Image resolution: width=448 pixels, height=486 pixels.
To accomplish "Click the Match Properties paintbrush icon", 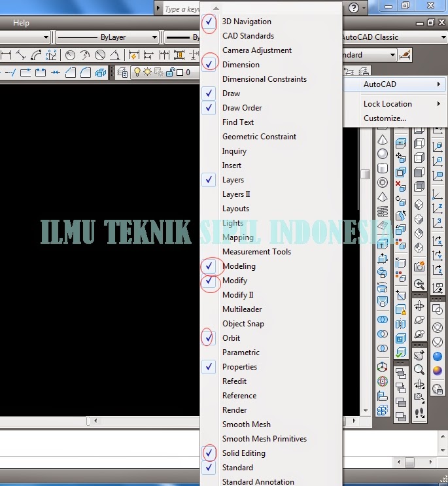I will [405, 55].
